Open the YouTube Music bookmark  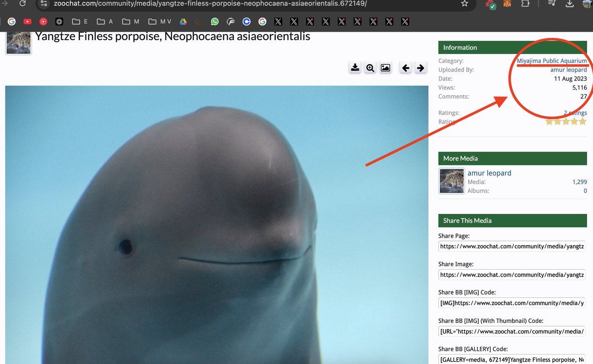coord(43,22)
